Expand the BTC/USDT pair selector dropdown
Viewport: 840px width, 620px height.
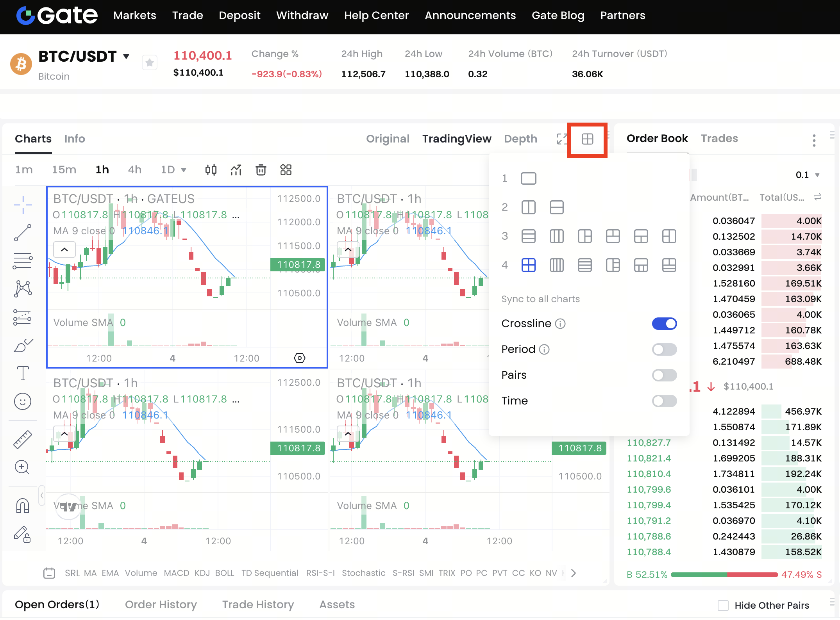(x=126, y=57)
